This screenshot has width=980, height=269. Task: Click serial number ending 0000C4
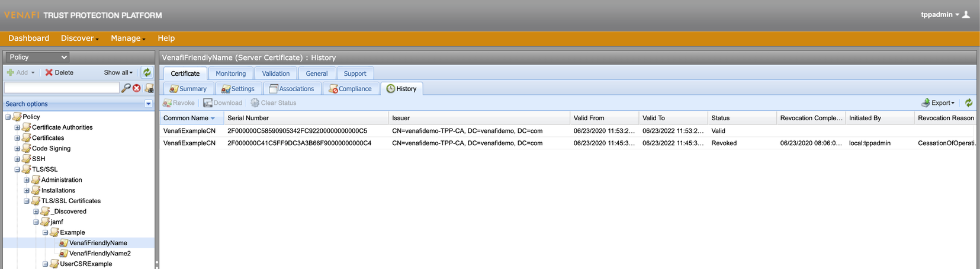point(299,143)
